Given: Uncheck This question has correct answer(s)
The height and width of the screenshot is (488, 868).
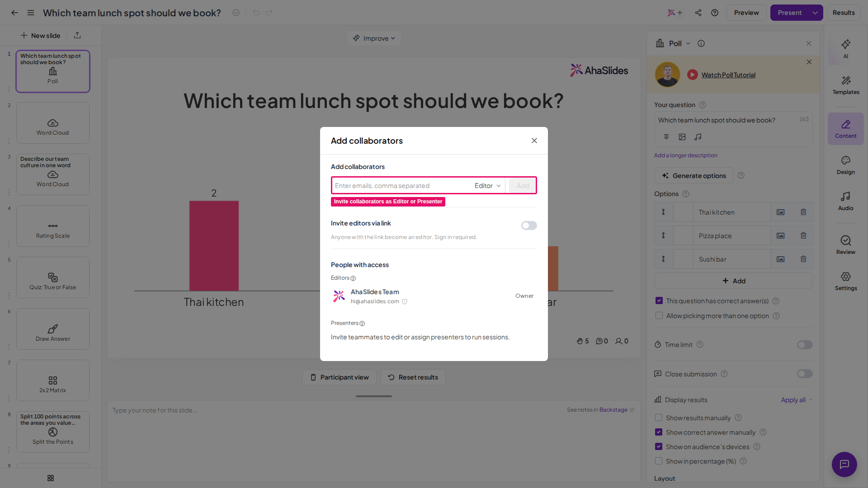Looking at the screenshot, I should pos(659,301).
